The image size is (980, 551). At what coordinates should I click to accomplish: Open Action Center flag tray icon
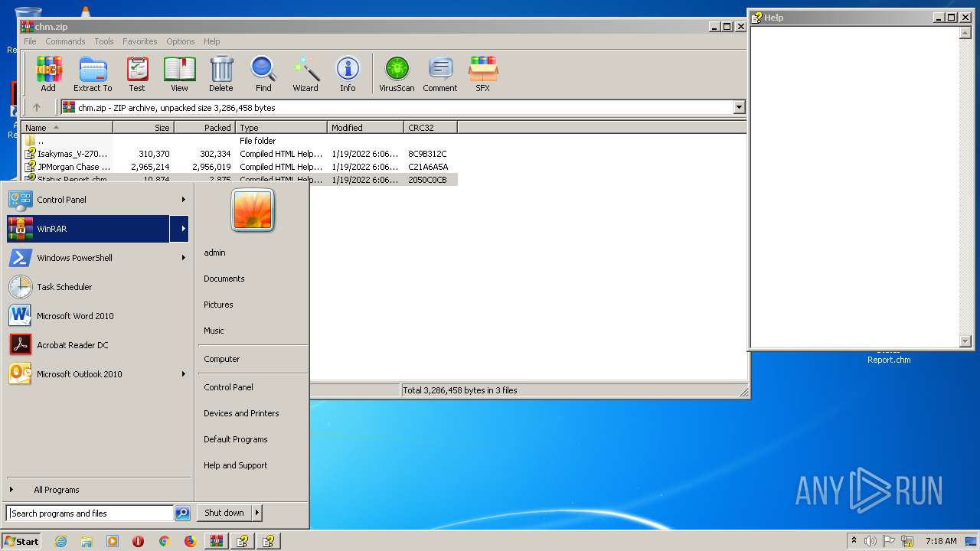pos(889,541)
